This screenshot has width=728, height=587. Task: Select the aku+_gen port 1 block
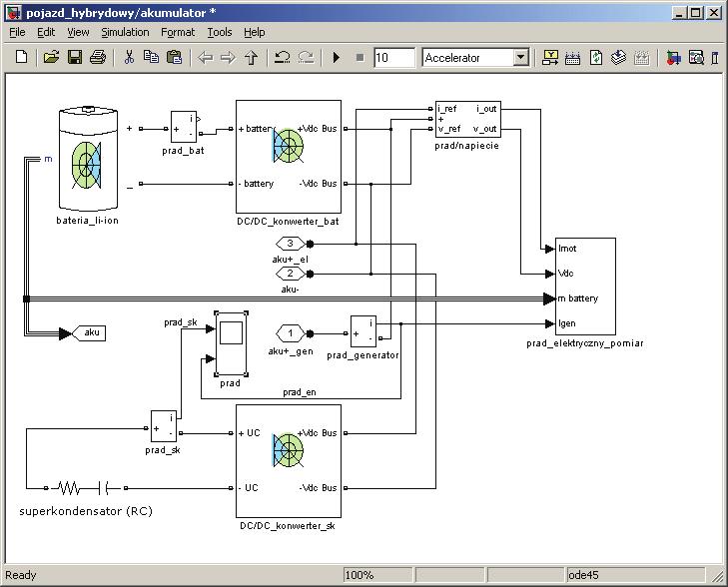point(291,333)
